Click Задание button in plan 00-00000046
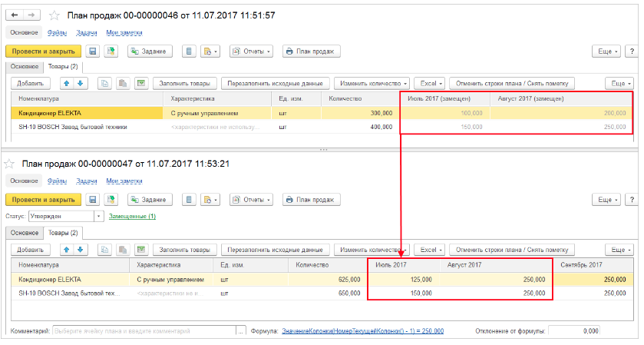Screen dimensions: 644x345 (x=150, y=51)
